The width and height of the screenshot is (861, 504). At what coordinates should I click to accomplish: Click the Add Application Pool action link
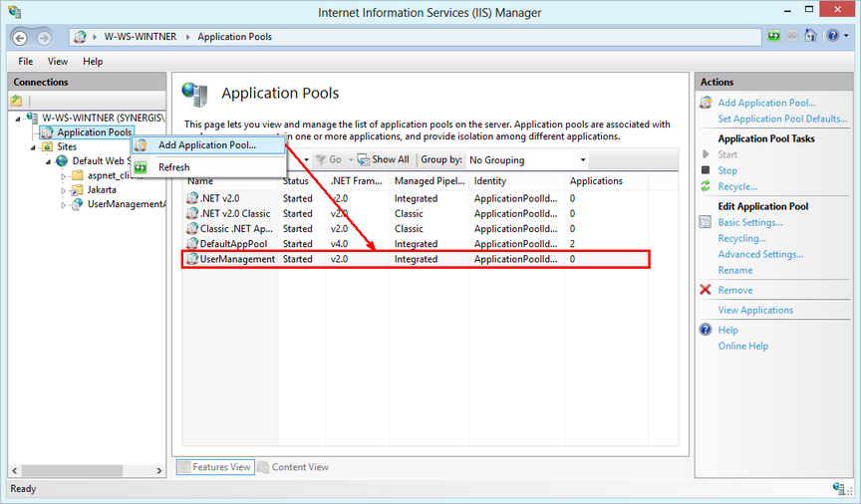pyautogui.click(x=766, y=103)
